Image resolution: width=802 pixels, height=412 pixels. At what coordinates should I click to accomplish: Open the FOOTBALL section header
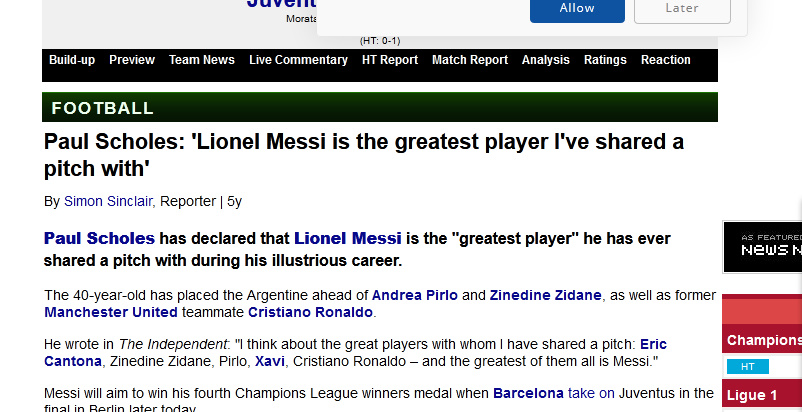(102, 108)
